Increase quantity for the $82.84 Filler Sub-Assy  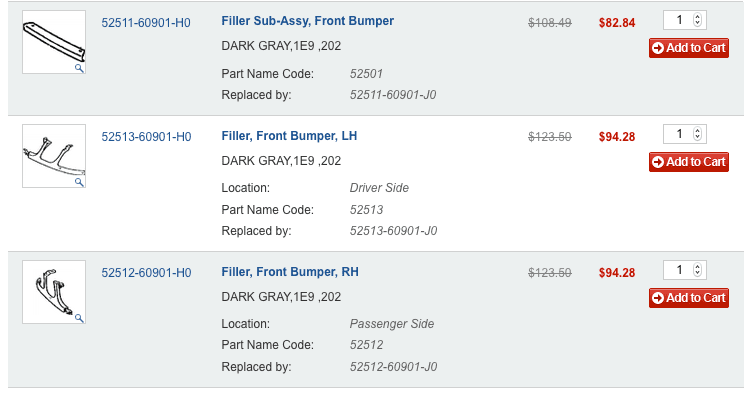[697, 17]
